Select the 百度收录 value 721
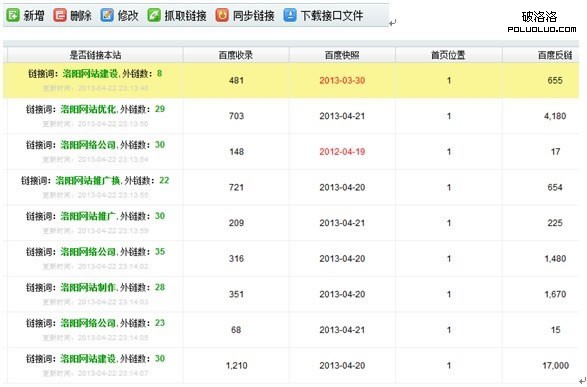Screen dimensions: 587x387 coord(236,187)
